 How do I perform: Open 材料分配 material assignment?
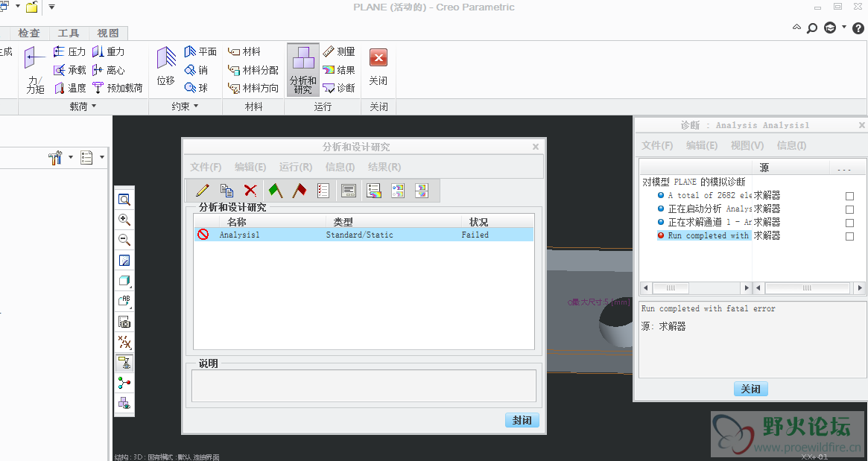[253, 70]
